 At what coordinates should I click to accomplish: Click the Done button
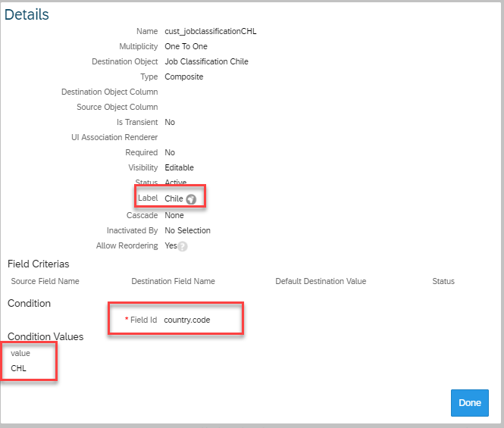click(470, 403)
